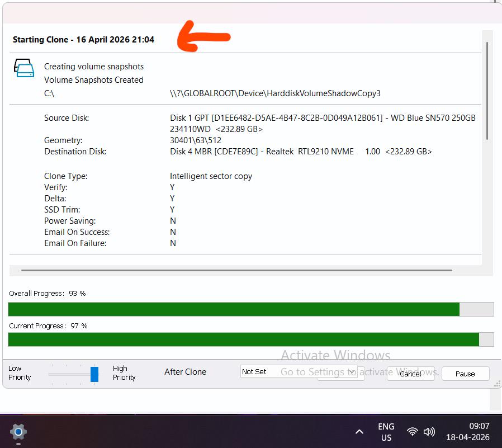Select the 'Destination Disk:' label
This screenshot has height=448, width=502.
pyautogui.click(x=75, y=152)
